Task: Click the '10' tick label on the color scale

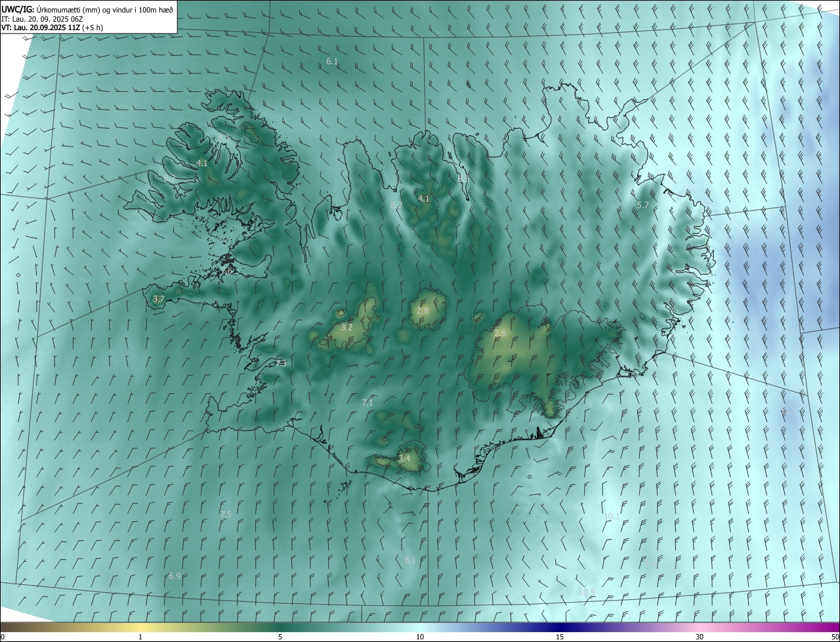Action: pos(420,637)
